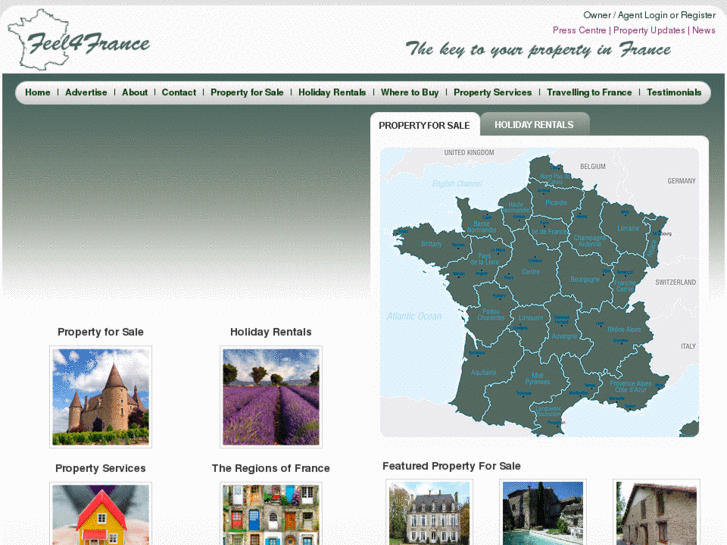Click the Property Services heading above the toy house
727x545 pixels.
point(101,468)
